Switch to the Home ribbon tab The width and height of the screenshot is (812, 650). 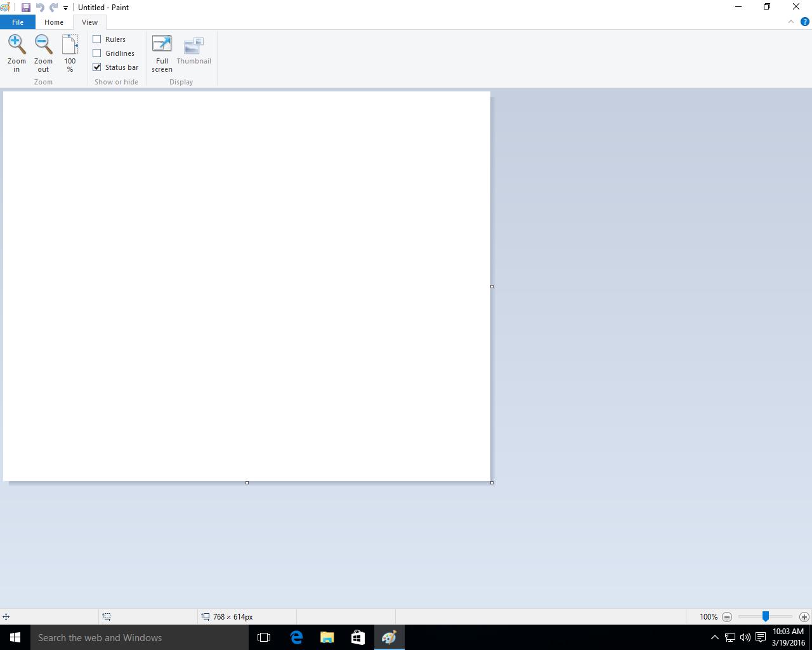[54, 22]
